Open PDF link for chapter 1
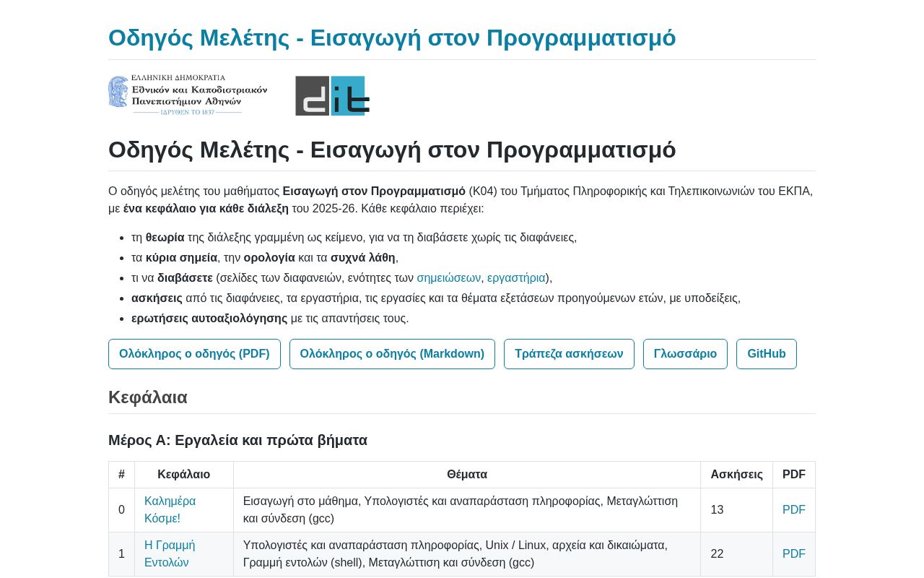This screenshot has width=924, height=578. (794, 553)
